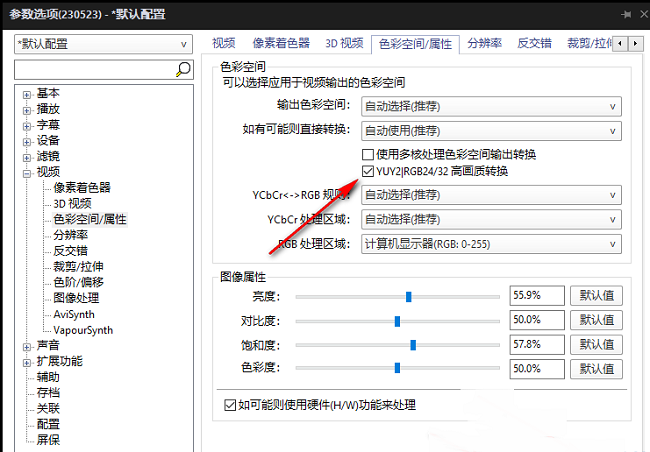
Task: Select 色彩空间/属性 in the tree
Action: [x=90, y=219]
